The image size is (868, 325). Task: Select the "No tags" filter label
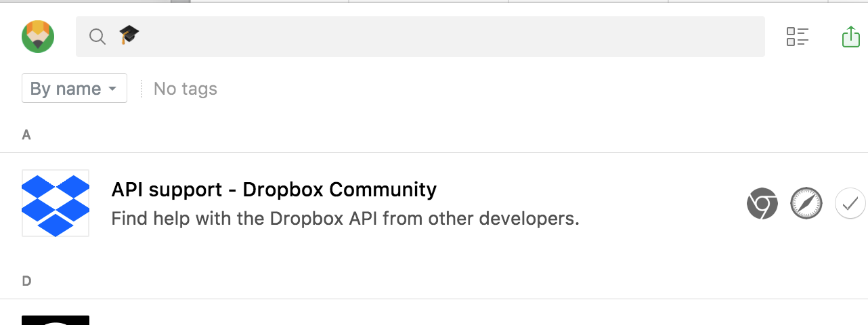pyautogui.click(x=186, y=89)
